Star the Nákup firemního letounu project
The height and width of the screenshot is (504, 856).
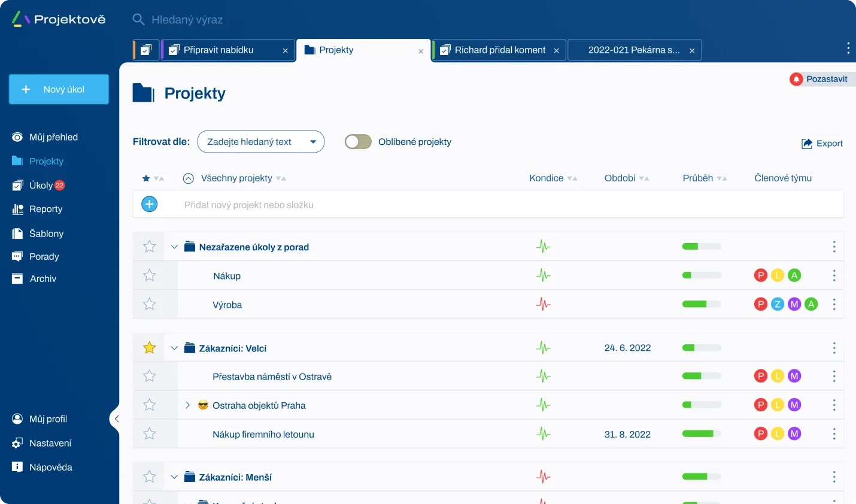click(x=148, y=434)
